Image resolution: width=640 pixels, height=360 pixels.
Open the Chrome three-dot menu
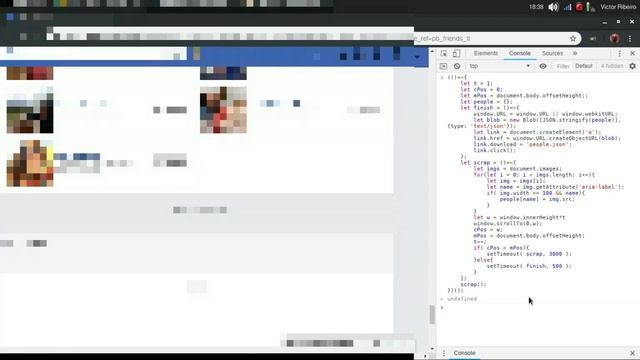(630, 38)
